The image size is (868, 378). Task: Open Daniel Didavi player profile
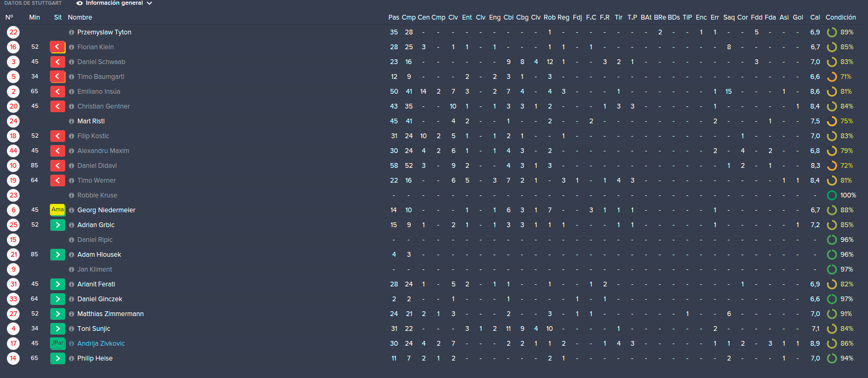coord(97,166)
